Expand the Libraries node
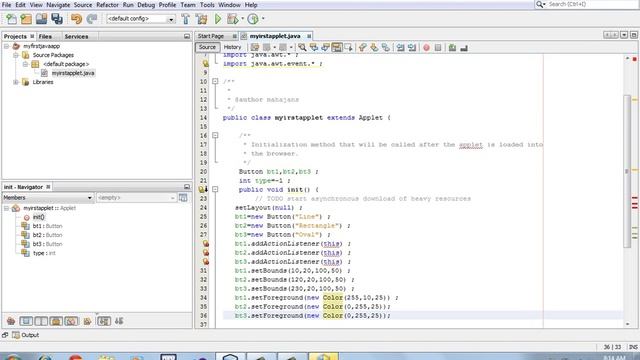 (x=16, y=82)
